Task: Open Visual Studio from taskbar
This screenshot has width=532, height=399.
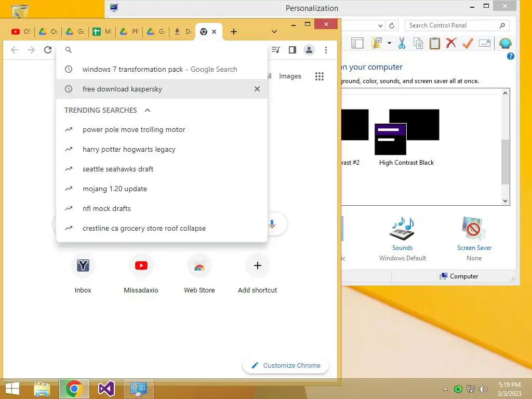Action: point(106,389)
